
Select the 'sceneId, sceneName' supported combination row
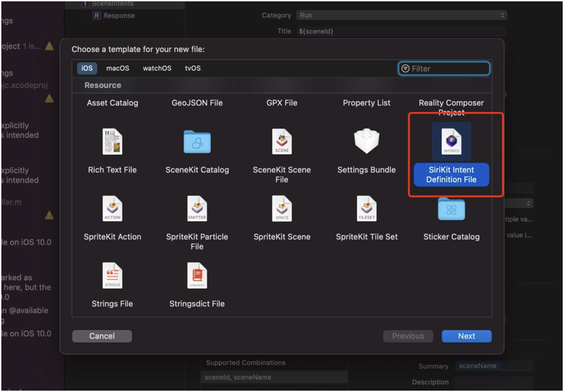pyautogui.click(x=274, y=377)
